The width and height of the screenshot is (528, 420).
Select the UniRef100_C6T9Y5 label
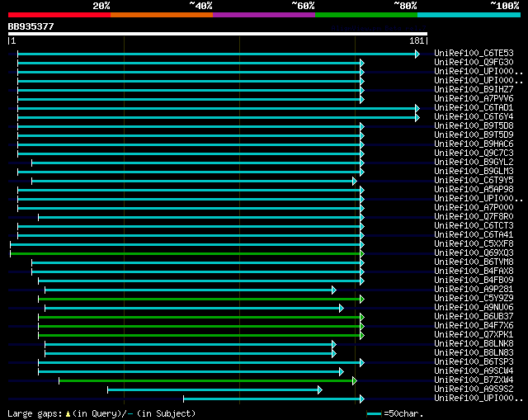474,181
